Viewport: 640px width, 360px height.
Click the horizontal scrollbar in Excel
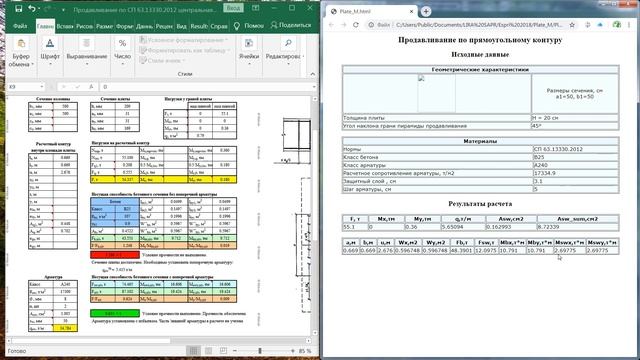click(91, 340)
